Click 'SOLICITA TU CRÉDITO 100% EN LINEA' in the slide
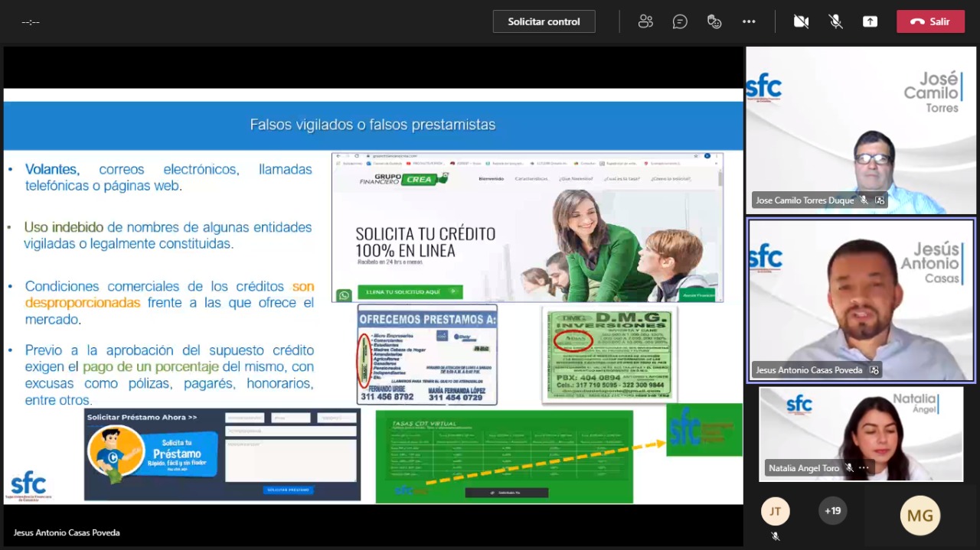The image size is (980, 550). point(426,242)
